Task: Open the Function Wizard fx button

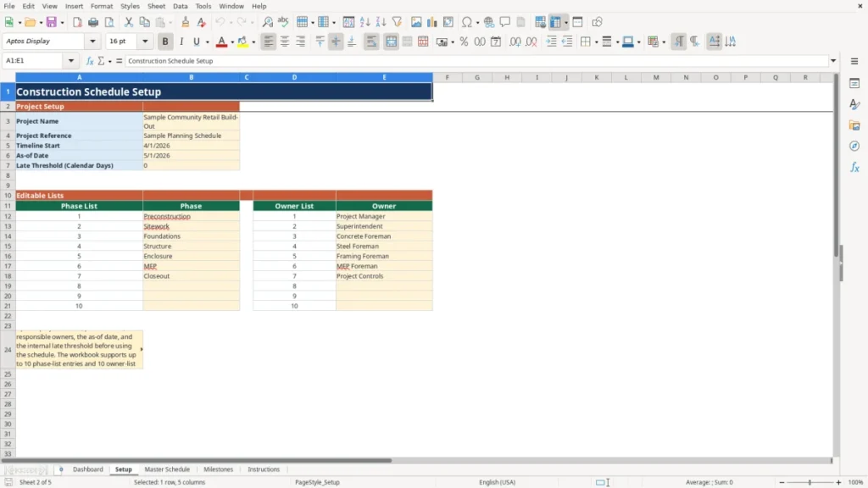Action: [90, 61]
